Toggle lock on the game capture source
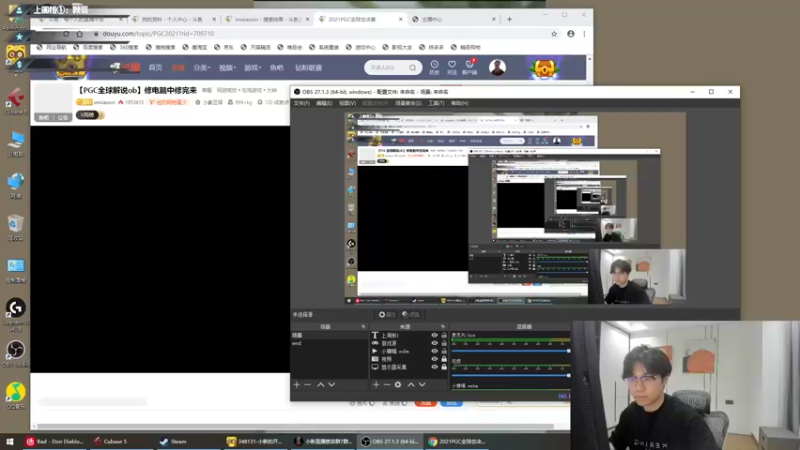This screenshot has height=450, width=800. 444,343
